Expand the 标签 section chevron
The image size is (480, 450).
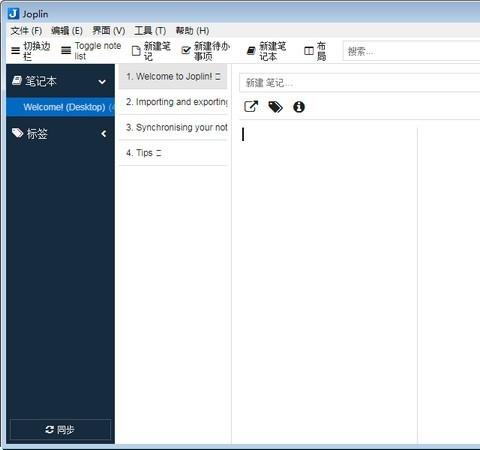coord(104,134)
